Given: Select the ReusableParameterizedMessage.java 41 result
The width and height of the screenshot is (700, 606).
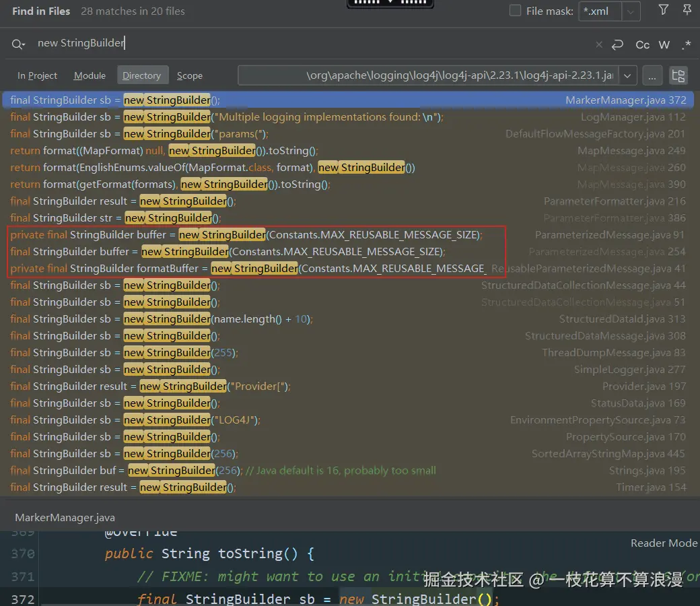Looking at the screenshot, I should pyautogui.click(x=348, y=269).
